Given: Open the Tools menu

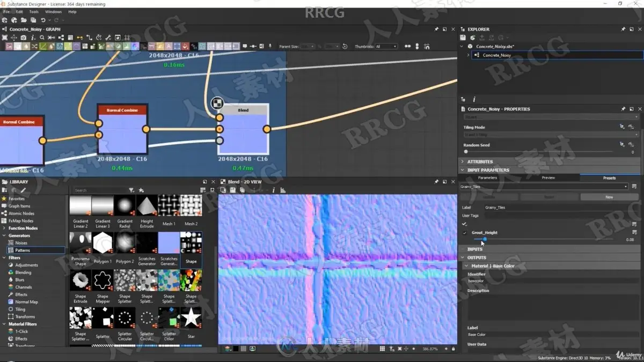Looking at the screenshot, I should [34, 11].
